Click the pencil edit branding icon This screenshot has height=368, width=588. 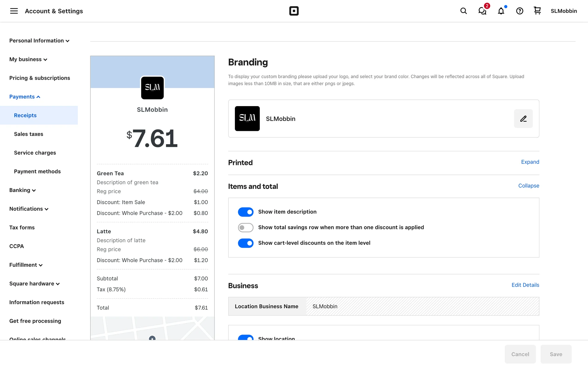523,119
